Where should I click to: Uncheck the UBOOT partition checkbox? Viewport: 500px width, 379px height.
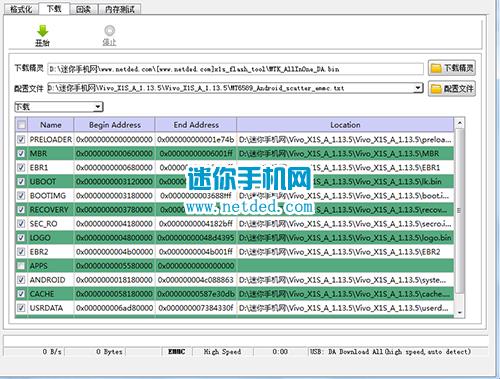click(x=21, y=181)
